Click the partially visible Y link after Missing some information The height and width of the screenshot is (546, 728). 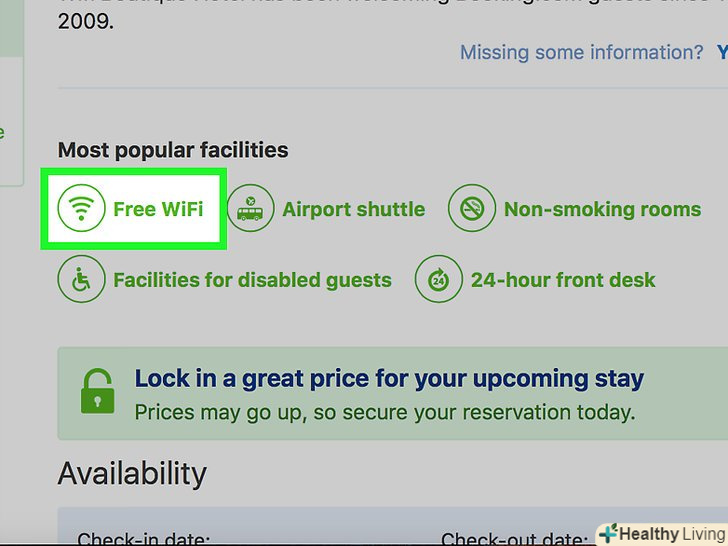(722, 53)
